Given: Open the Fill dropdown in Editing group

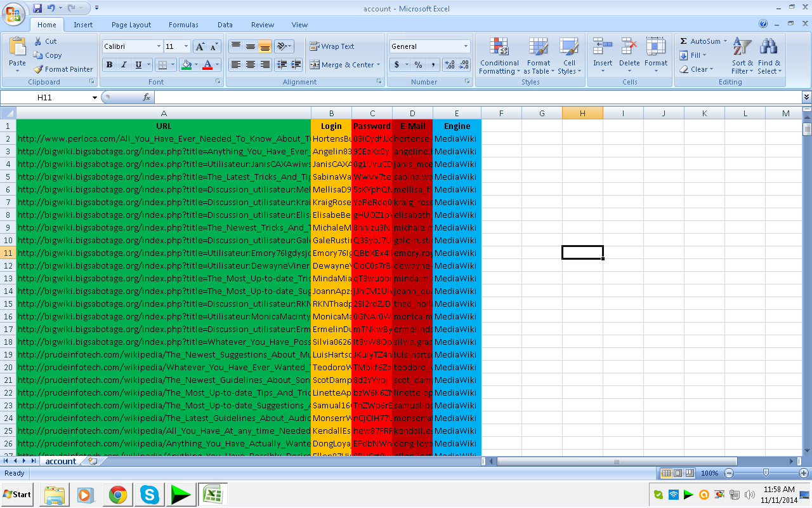Looking at the screenshot, I should [x=693, y=55].
